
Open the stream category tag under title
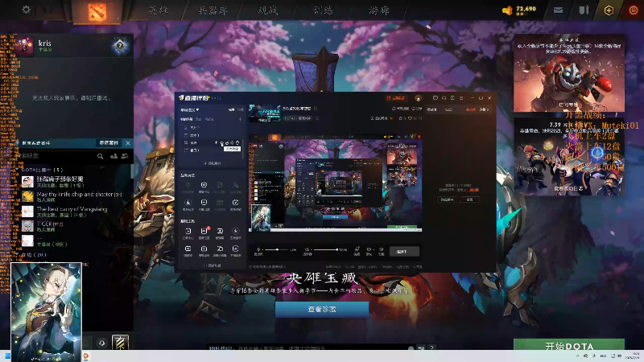[x=297, y=118]
